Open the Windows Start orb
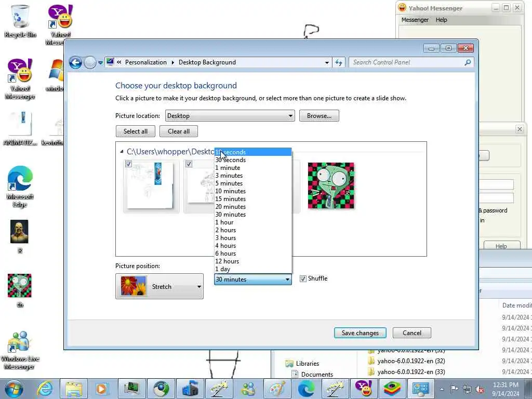 pyautogui.click(x=14, y=389)
